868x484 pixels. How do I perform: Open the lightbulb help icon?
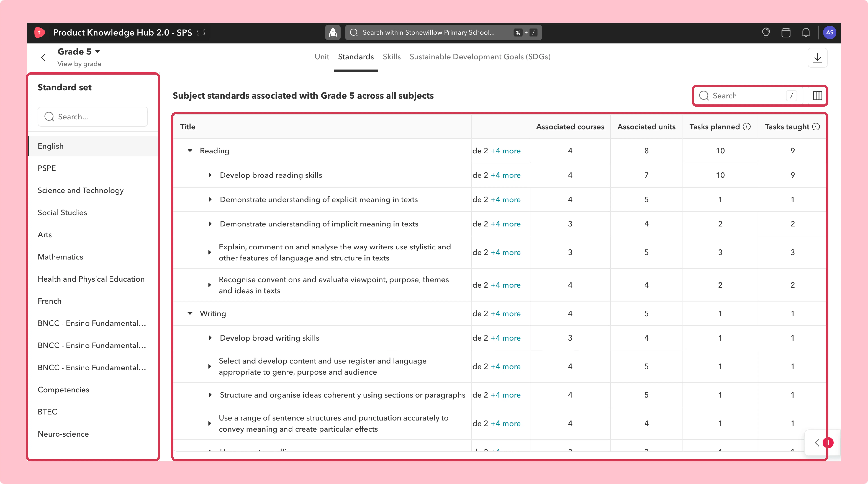tap(766, 32)
